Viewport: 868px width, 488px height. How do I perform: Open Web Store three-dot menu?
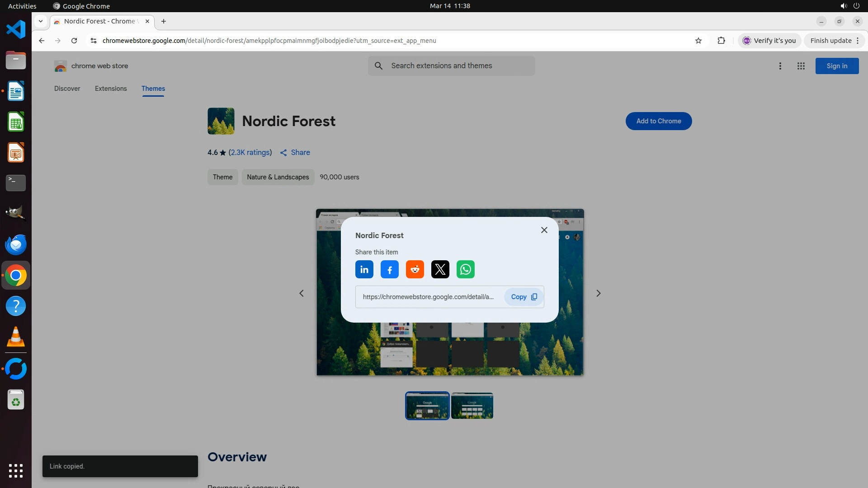coord(780,66)
